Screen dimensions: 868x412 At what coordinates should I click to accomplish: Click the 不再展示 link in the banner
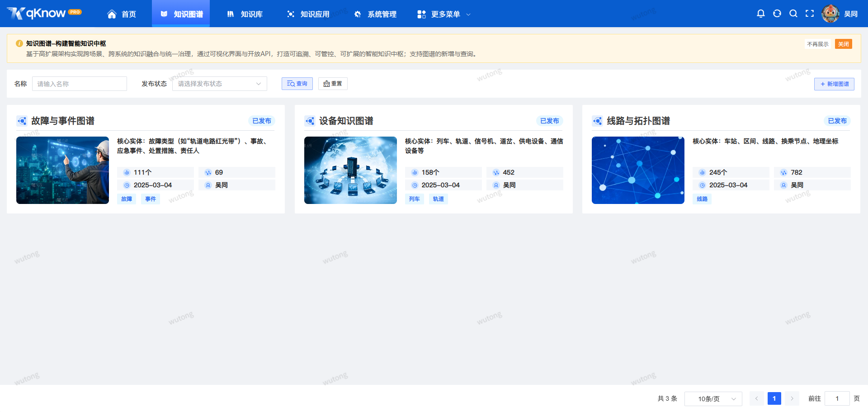pos(818,44)
